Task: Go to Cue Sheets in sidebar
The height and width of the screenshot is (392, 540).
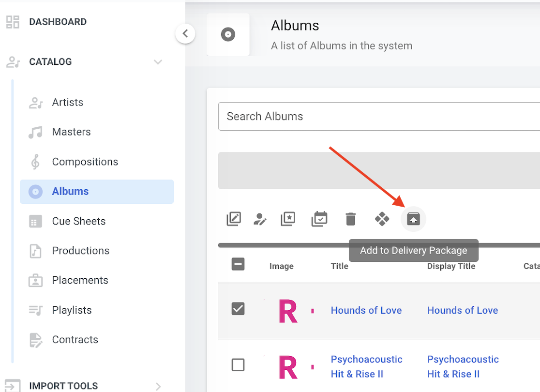Action: tap(78, 221)
